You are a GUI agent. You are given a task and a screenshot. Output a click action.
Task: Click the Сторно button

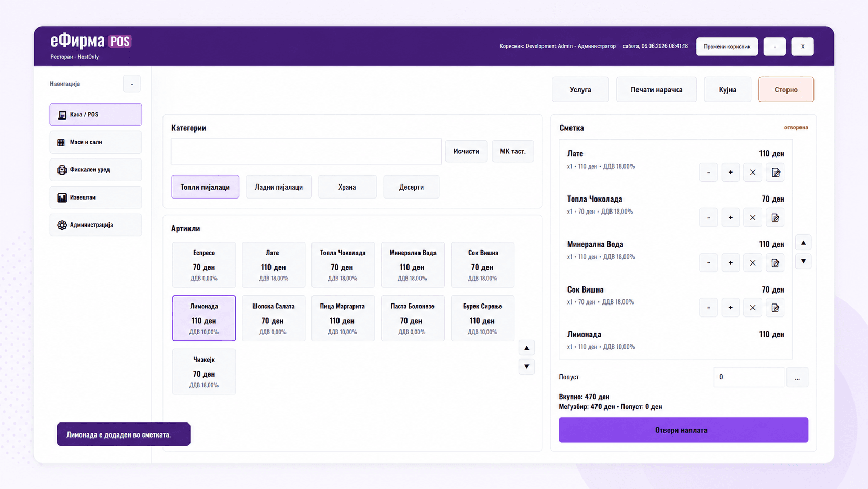tap(786, 89)
